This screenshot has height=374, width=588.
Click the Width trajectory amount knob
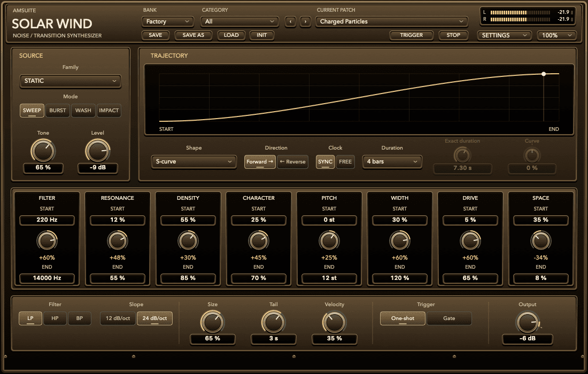pyautogui.click(x=400, y=241)
